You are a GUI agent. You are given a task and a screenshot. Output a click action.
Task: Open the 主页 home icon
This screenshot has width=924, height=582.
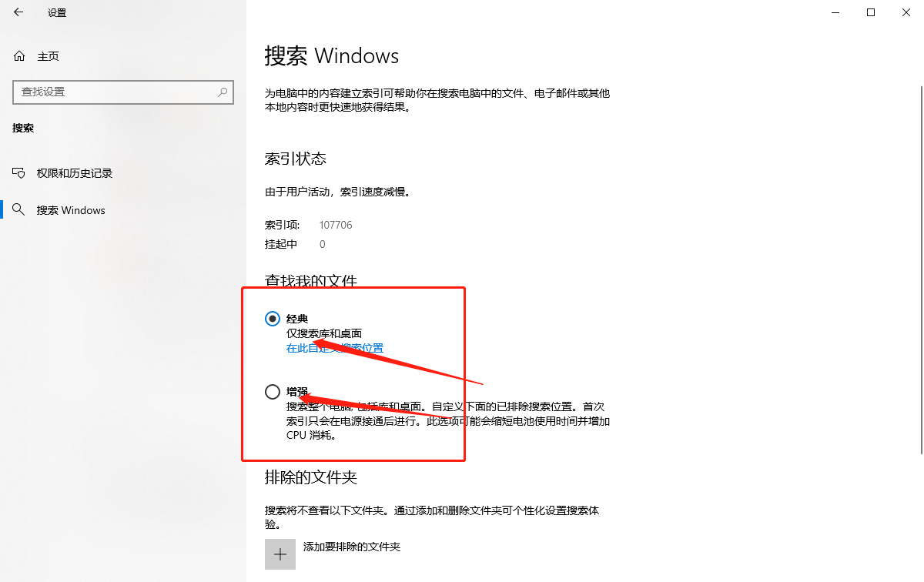point(19,56)
